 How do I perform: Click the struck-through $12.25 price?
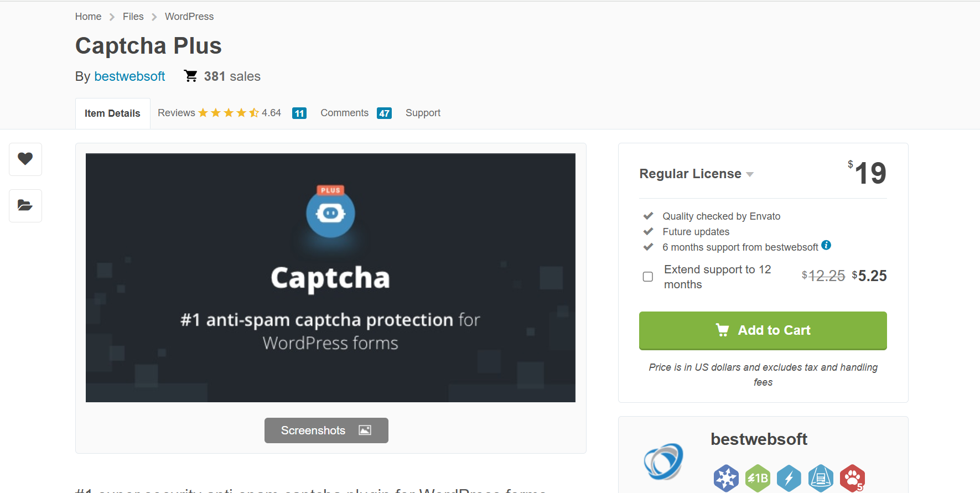pos(823,276)
